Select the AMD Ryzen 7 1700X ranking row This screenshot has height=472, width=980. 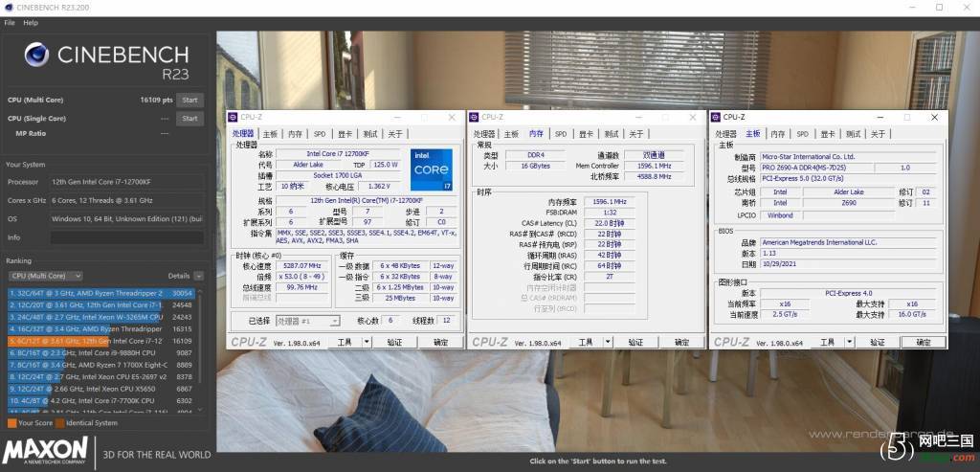click(101, 365)
